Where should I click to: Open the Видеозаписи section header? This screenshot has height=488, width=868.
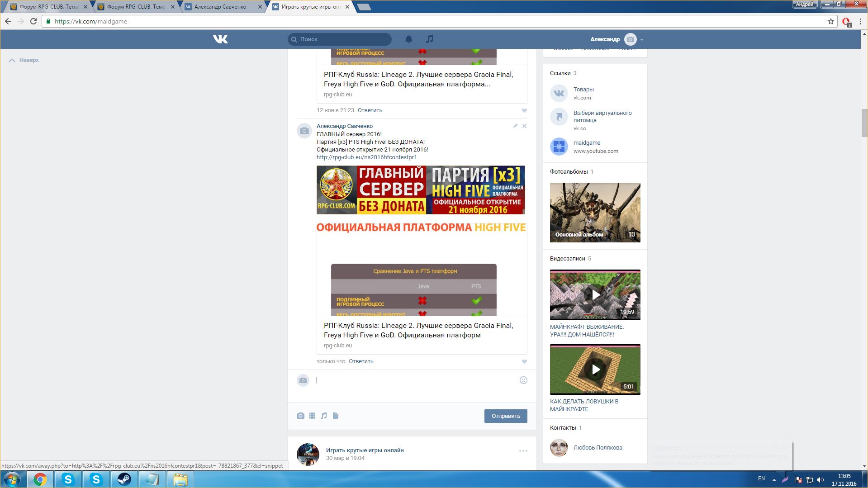click(x=567, y=259)
